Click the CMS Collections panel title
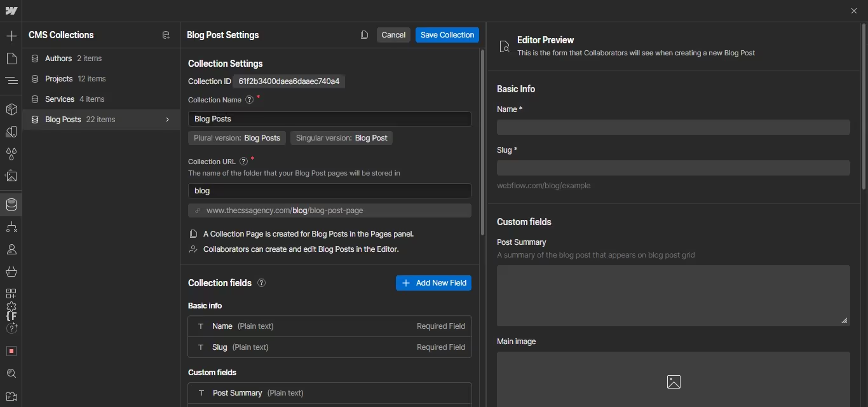Viewport: 868px width, 407px height. [x=61, y=35]
